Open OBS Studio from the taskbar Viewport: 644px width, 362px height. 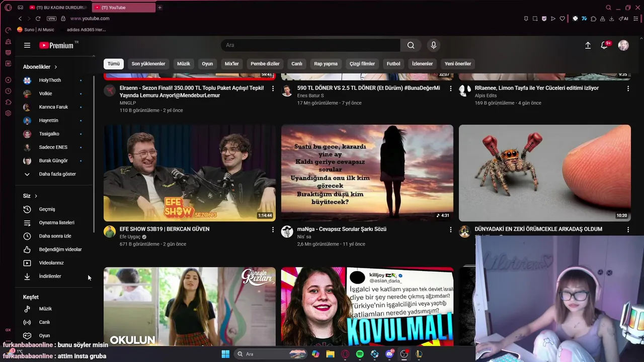pos(404,354)
